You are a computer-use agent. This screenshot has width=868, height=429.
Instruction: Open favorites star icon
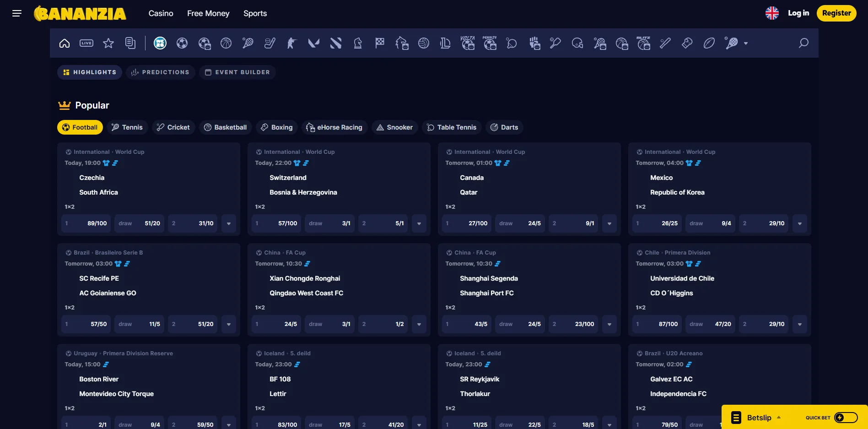tap(108, 43)
